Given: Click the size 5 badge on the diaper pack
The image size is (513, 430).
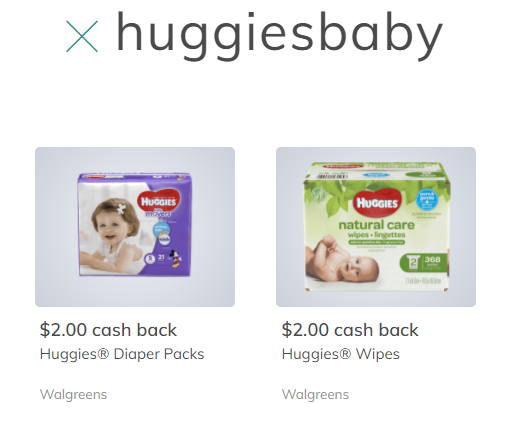Looking at the screenshot, I should point(150,258).
